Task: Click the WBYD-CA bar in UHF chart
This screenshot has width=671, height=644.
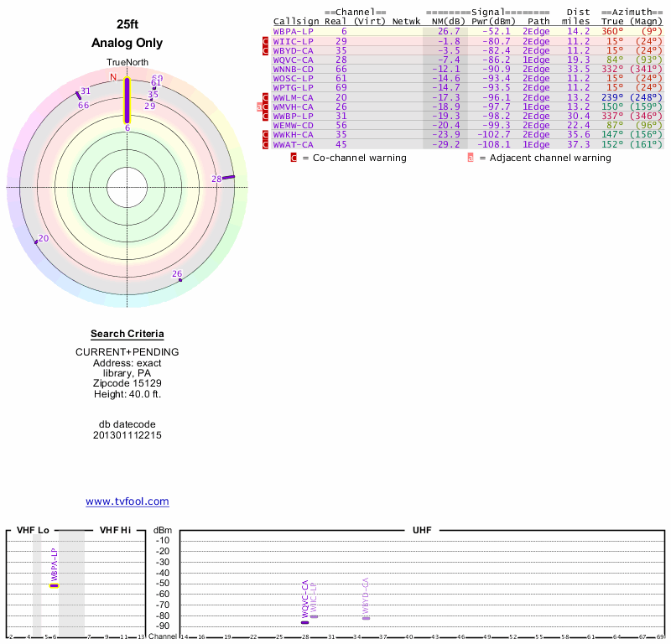Action: [x=366, y=617]
